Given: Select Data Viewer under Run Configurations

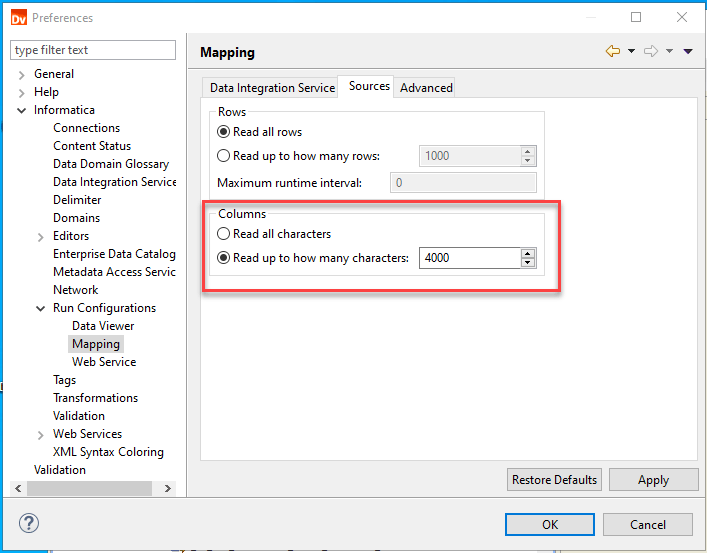Looking at the screenshot, I should pos(103,326).
